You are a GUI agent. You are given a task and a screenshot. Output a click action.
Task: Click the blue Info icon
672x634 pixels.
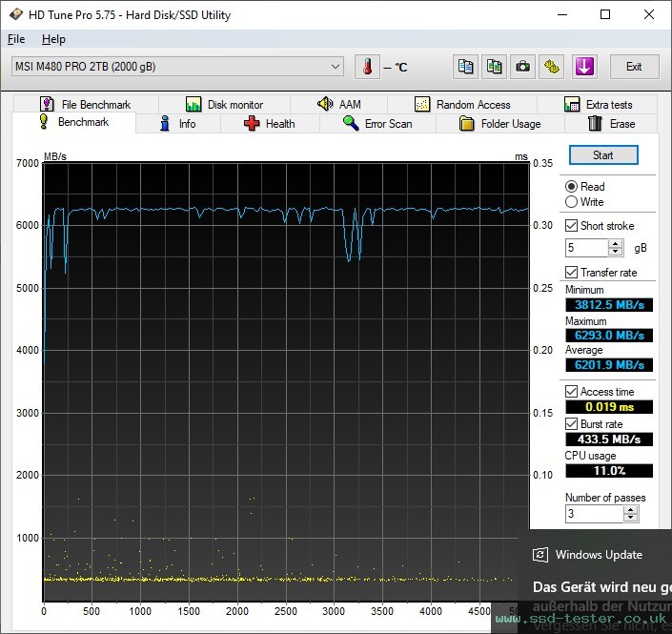[x=165, y=123]
